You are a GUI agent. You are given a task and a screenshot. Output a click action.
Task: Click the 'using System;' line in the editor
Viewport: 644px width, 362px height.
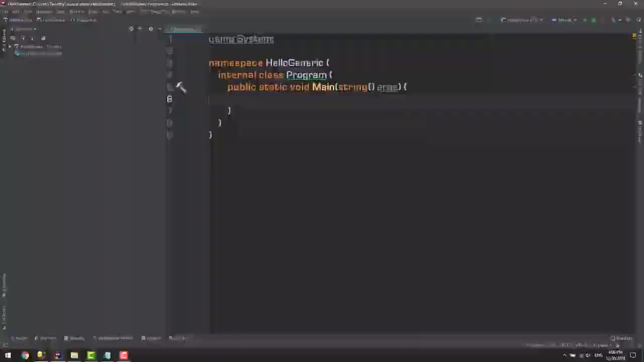(x=241, y=39)
